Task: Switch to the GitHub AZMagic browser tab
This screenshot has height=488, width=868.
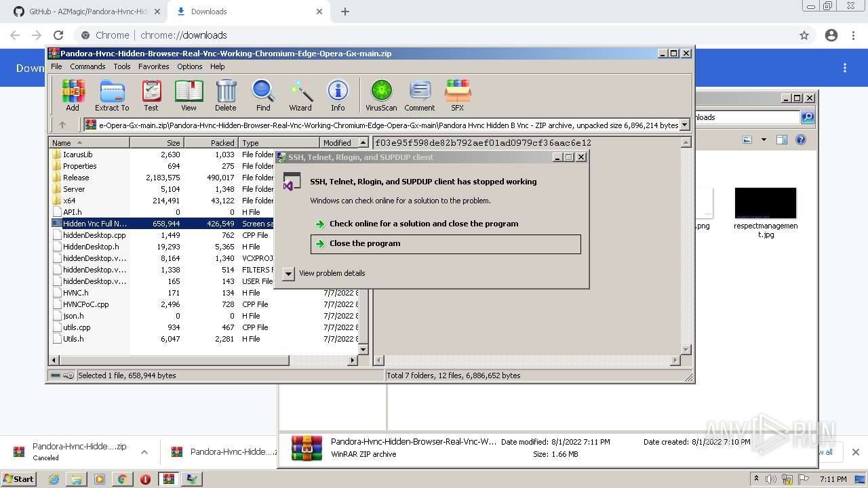Action: [88, 12]
